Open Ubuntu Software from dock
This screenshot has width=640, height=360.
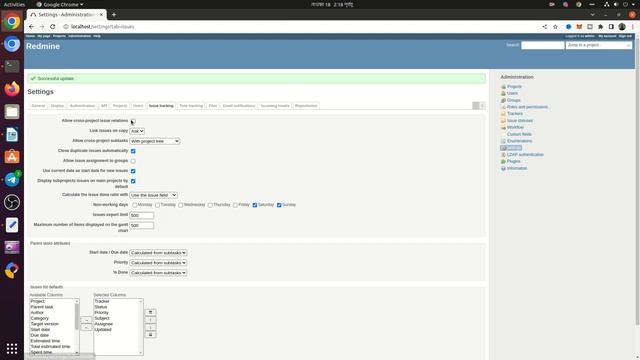point(12,157)
